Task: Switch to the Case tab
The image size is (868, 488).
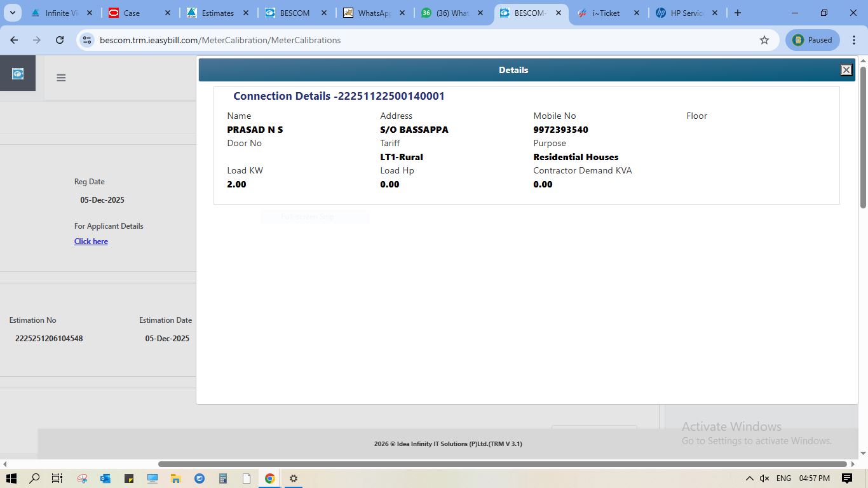Action: (140, 13)
